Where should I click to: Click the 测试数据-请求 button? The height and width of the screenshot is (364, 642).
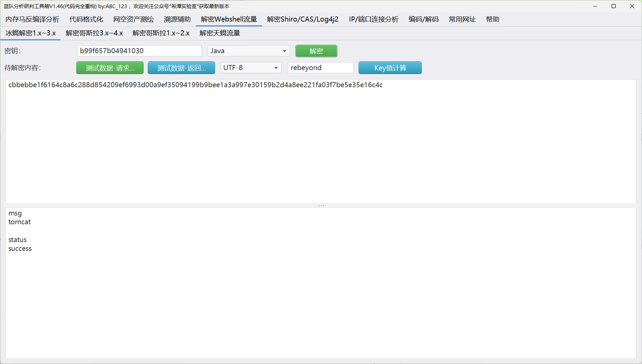click(x=110, y=68)
